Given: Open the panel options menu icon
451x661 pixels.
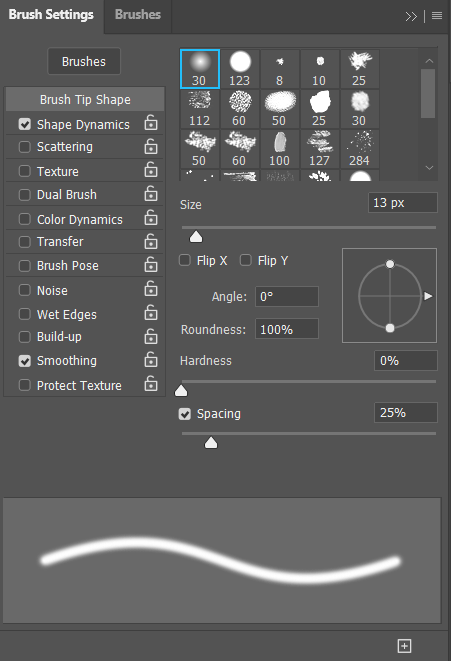Looking at the screenshot, I should [x=437, y=16].
